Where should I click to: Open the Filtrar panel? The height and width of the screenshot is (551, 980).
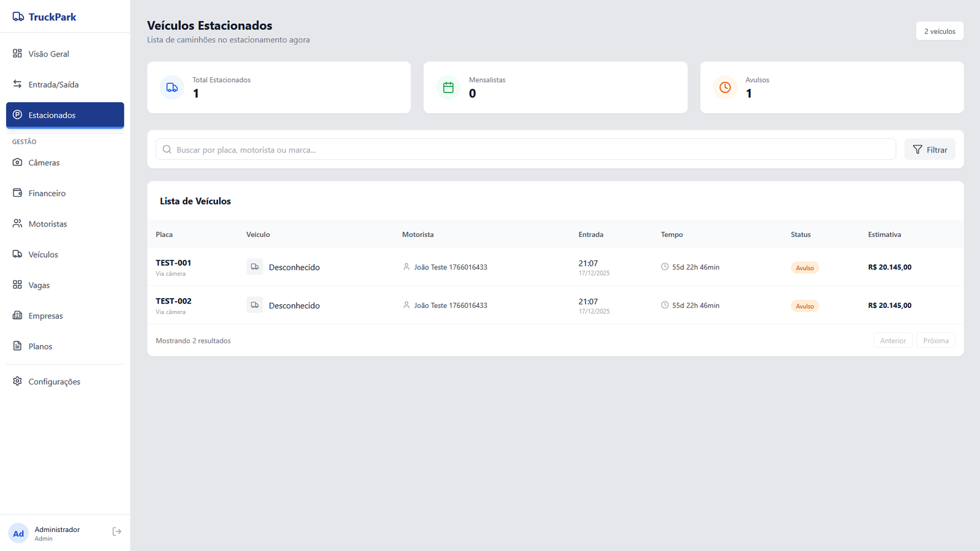[x=930, y=149]
